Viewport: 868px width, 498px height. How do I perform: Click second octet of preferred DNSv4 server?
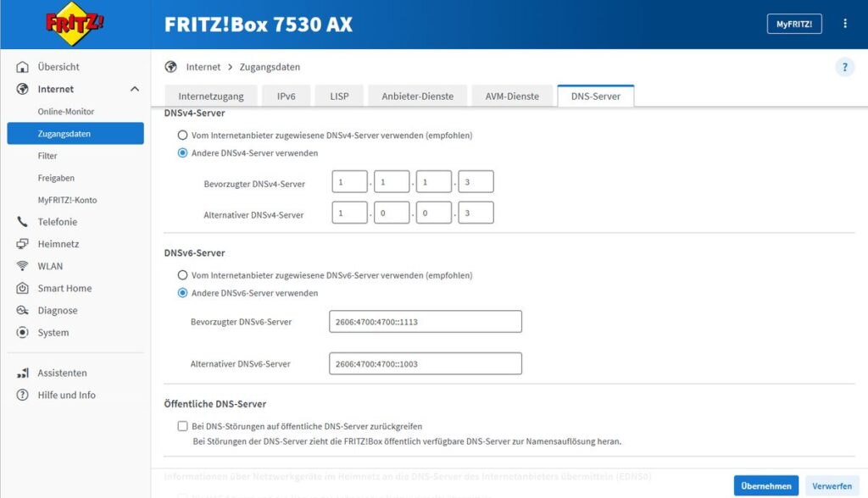click(392, 181)
